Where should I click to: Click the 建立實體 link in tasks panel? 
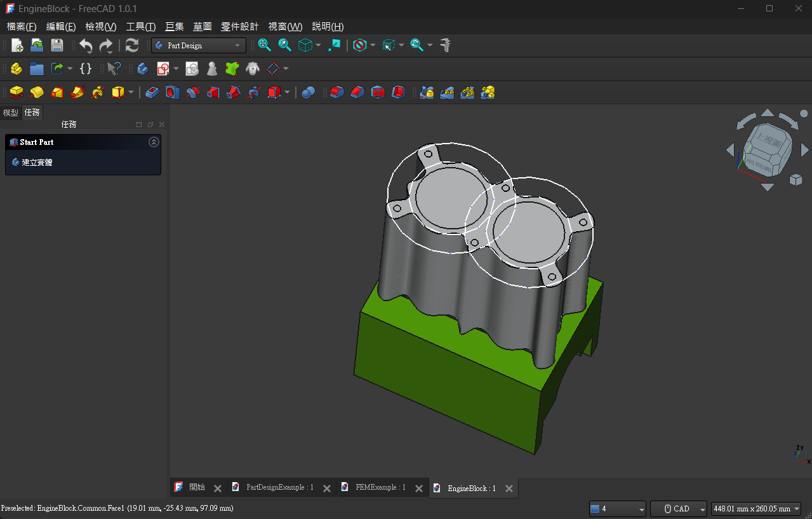(37, 163)
